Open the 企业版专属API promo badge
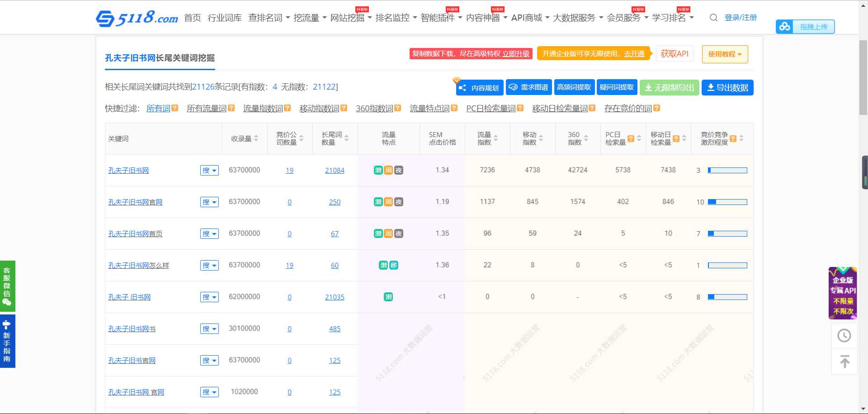 tap(843, 293)
